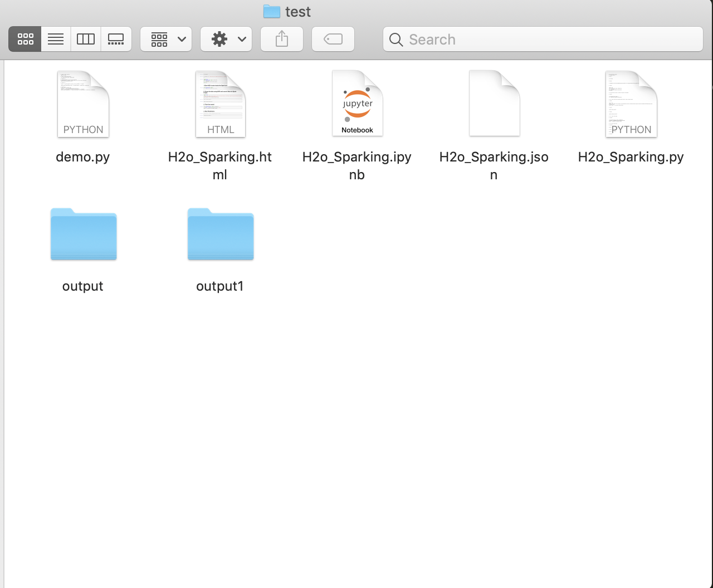713x588 pixels.
Task: Click the H2o_Sparking.html filename label
Action: click(x=220, y=165)
